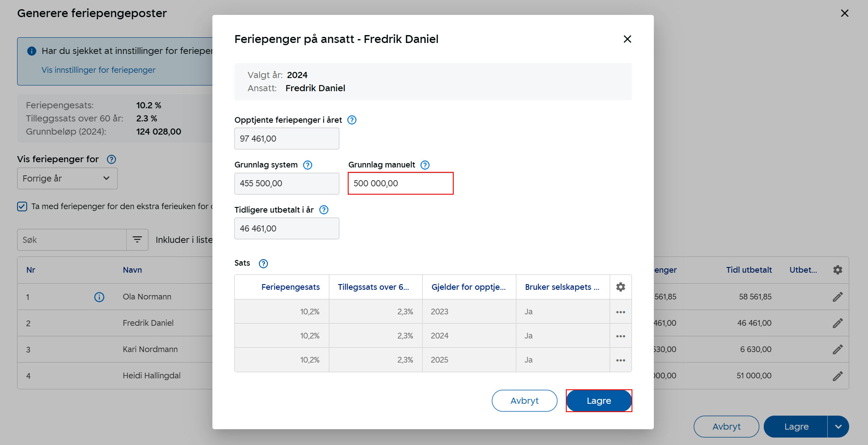Click help icon next to Sats heading
The width and height of the screenshot is (868, 445).
click(x=263, y=263)
